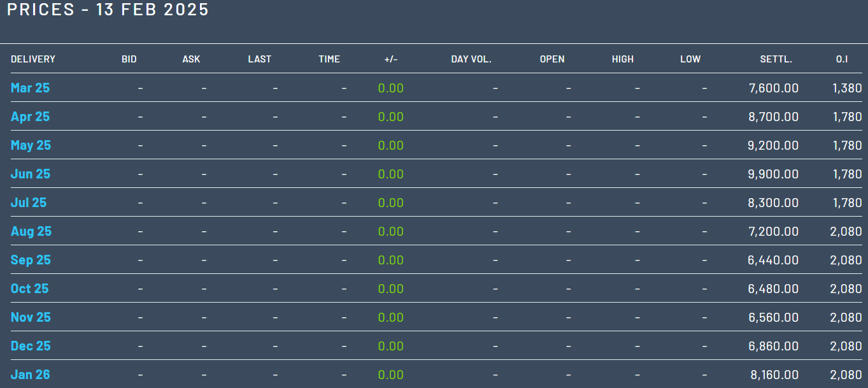Select the SETTL. column header

(776, 59)
